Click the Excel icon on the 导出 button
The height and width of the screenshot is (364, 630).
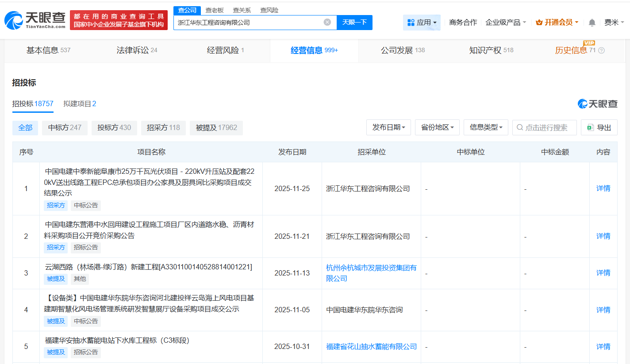590,127
